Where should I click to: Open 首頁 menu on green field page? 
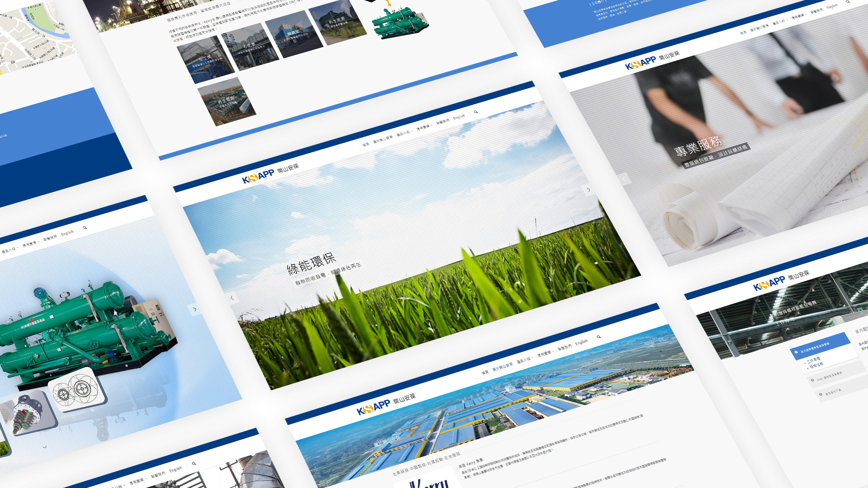(366, 145)
